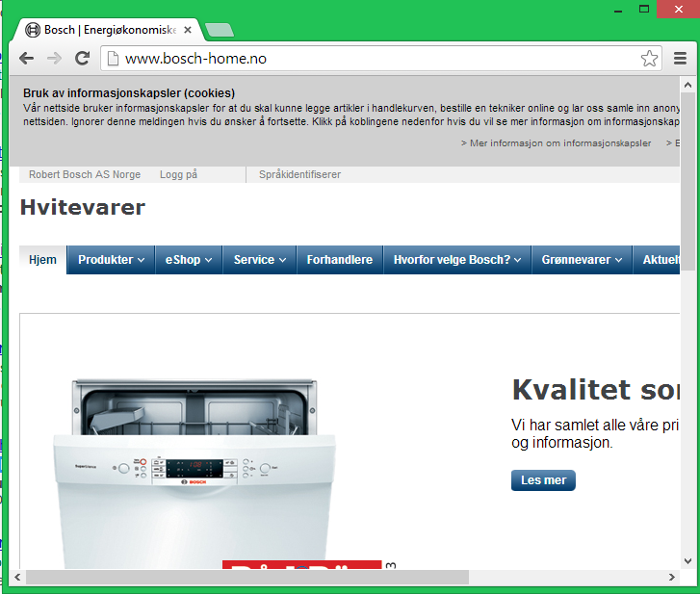Click the Robert Bosch AS Norge link
700x594 pixels.
pyautogui.click(x=85, y=174)
